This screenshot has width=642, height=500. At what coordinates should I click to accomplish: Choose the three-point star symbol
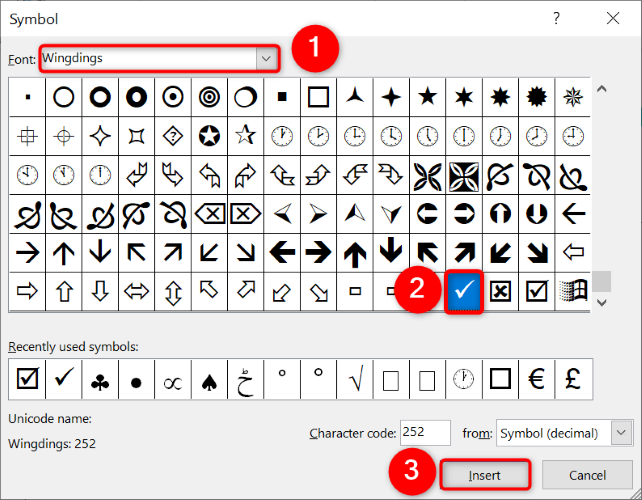click(355, 97)
